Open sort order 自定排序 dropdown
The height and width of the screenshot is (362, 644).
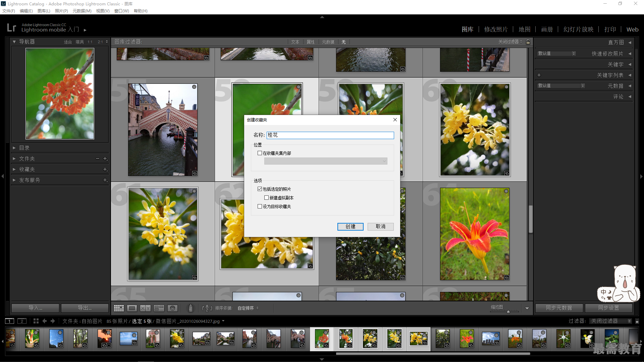pos(248,308)
